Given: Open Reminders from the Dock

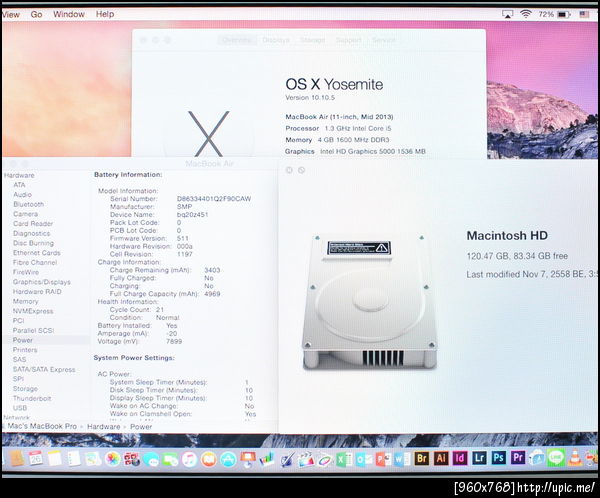Looking at the screenshot, I should coord(74,458).
